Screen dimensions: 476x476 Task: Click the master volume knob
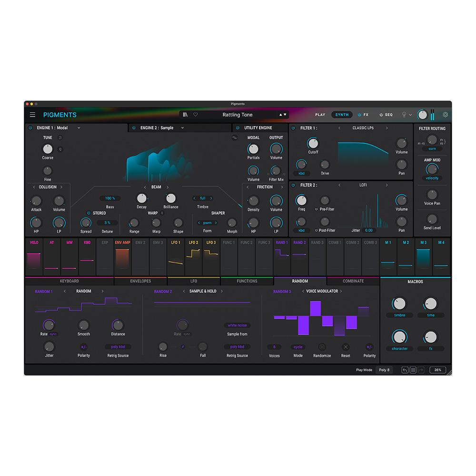tap(422, 115)
